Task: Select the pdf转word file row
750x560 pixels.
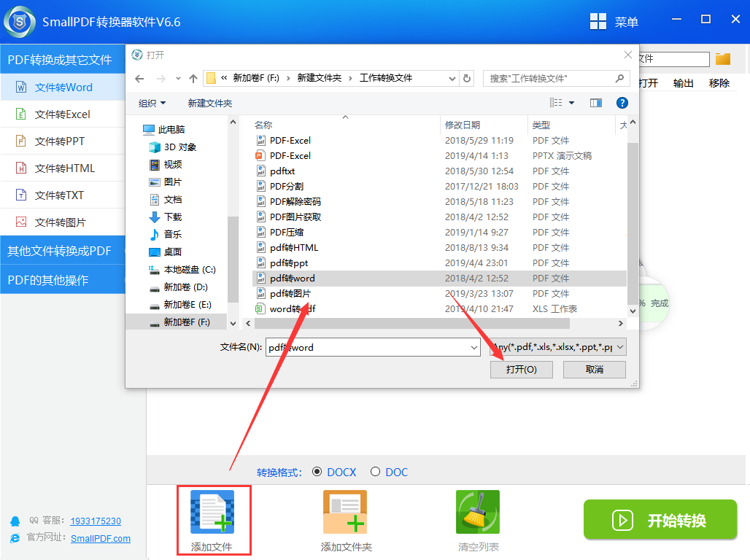Action: 439,279
